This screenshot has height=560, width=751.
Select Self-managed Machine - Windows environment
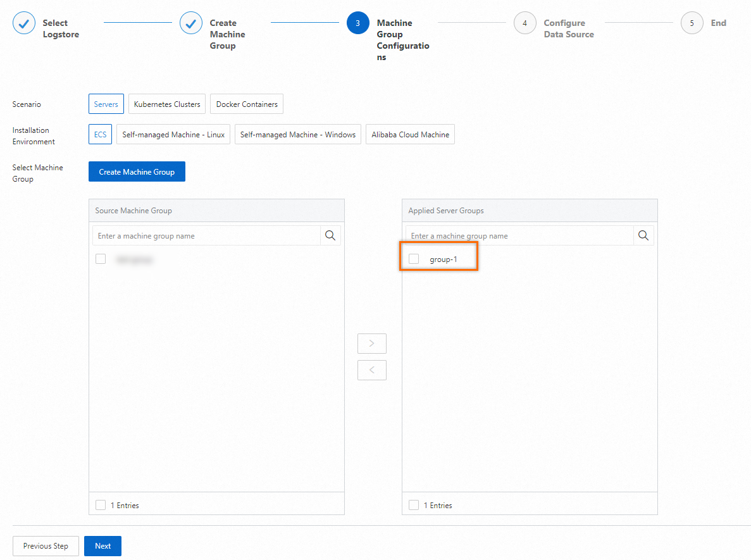click(298, 135)
